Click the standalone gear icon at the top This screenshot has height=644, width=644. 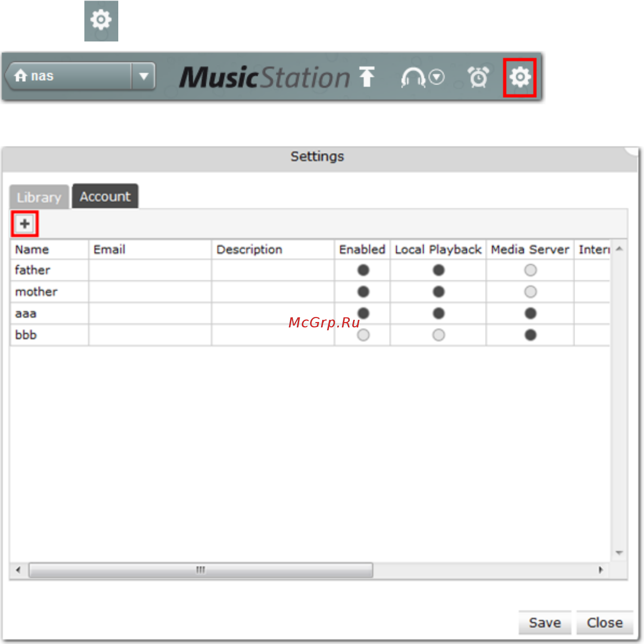coord(101,21)
